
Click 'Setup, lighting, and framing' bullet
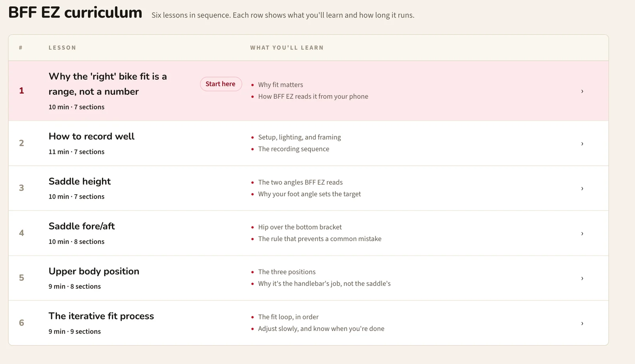coord(300,137)
